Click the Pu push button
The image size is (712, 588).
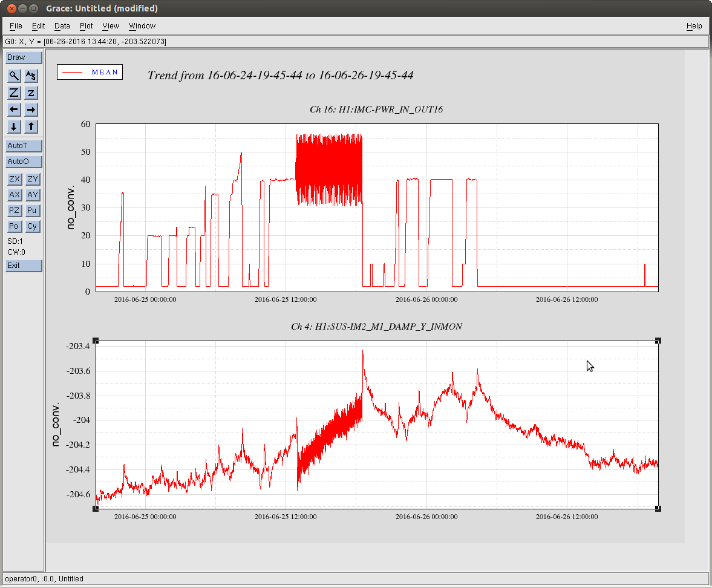pyautogui.click(x=32, y=211)
